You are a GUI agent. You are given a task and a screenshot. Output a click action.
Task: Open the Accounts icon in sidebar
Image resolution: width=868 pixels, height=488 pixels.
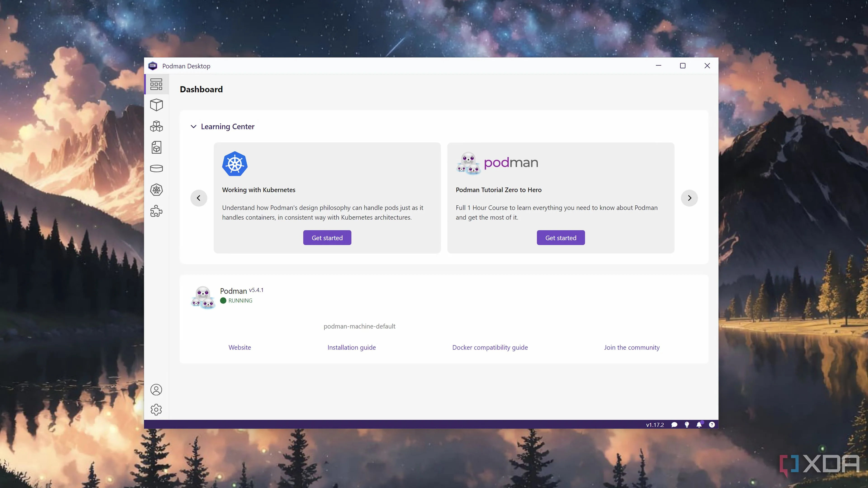156,390
